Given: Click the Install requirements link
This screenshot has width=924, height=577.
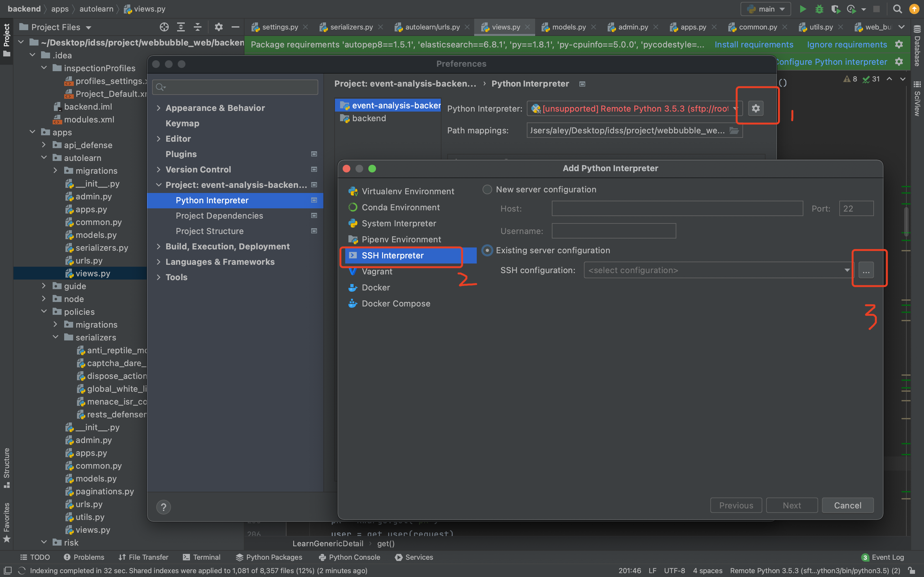Looking at the screenshot, I should [x=754, y=45].
